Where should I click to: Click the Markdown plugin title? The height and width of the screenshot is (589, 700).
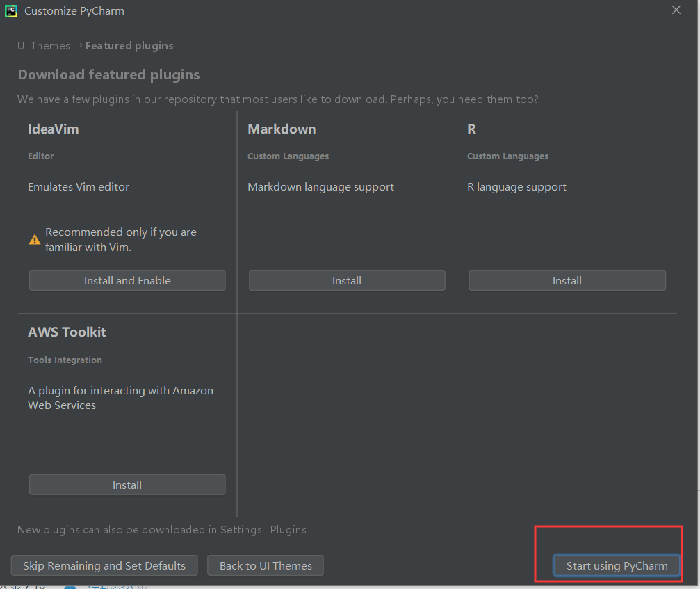click(282, 129)
